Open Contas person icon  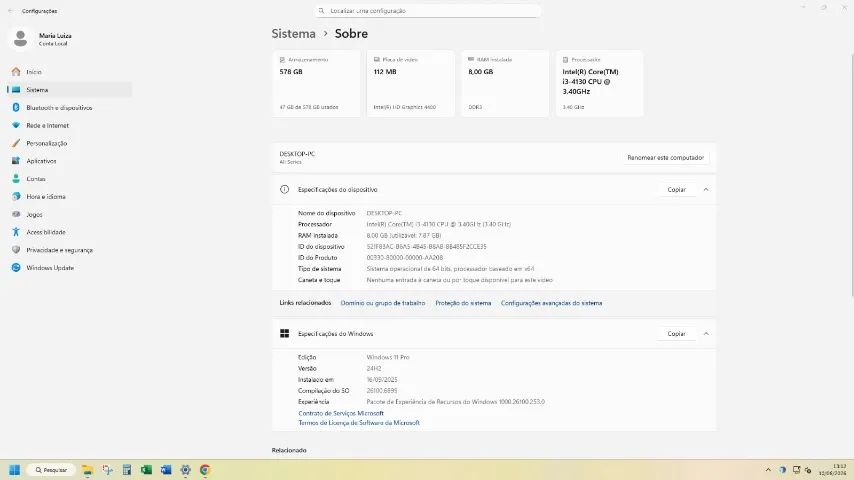coord(16,179)
